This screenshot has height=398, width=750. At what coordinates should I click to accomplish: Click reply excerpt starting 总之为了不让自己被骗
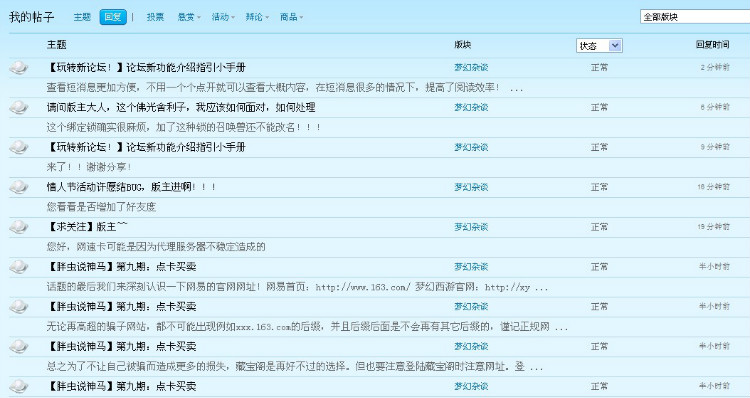pos(295,366)
